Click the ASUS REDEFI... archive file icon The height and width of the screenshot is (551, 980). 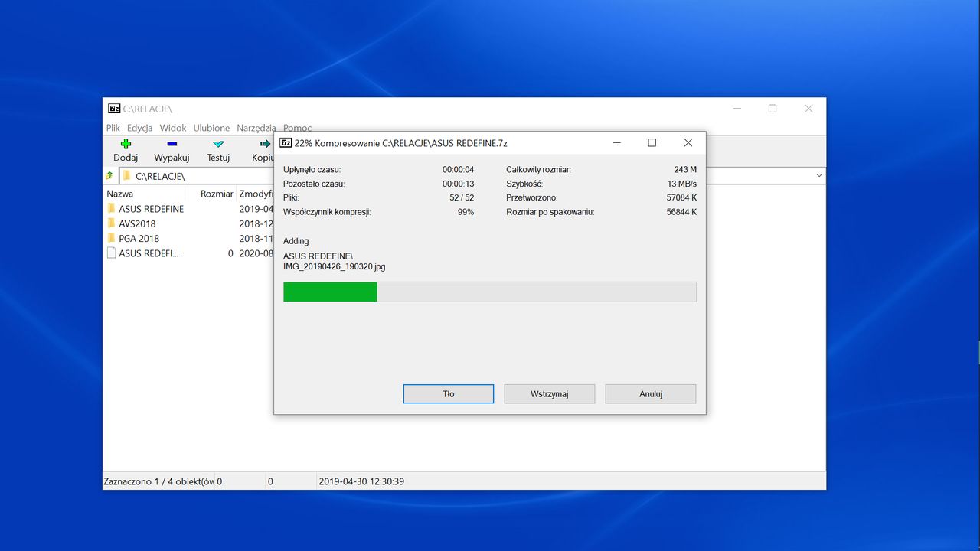point(112,253)
